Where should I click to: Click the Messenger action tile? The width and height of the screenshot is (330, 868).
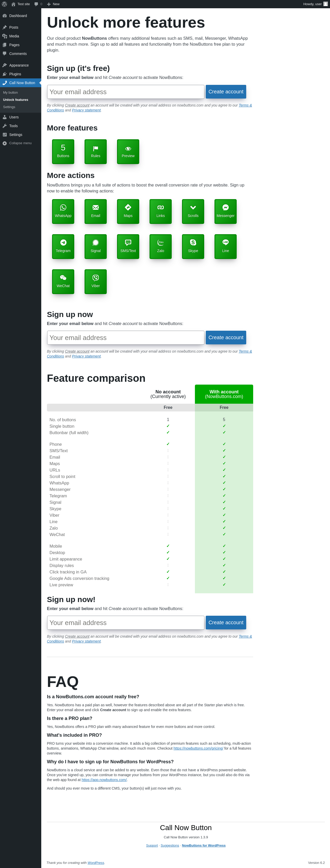(x=225, y=211)
